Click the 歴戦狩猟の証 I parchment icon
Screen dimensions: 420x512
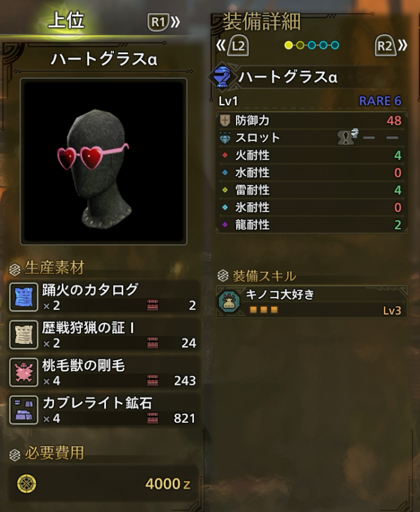(x=24, y=335)
